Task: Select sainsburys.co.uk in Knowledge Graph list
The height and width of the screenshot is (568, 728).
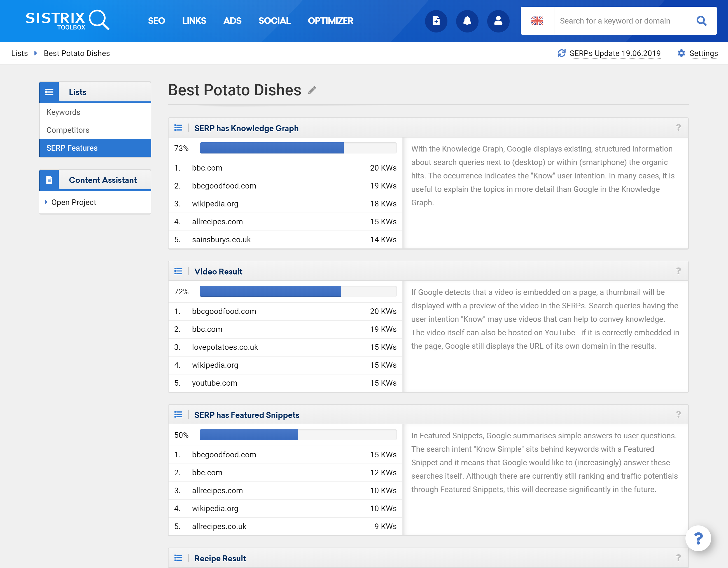Action: (x=221, y=240)
